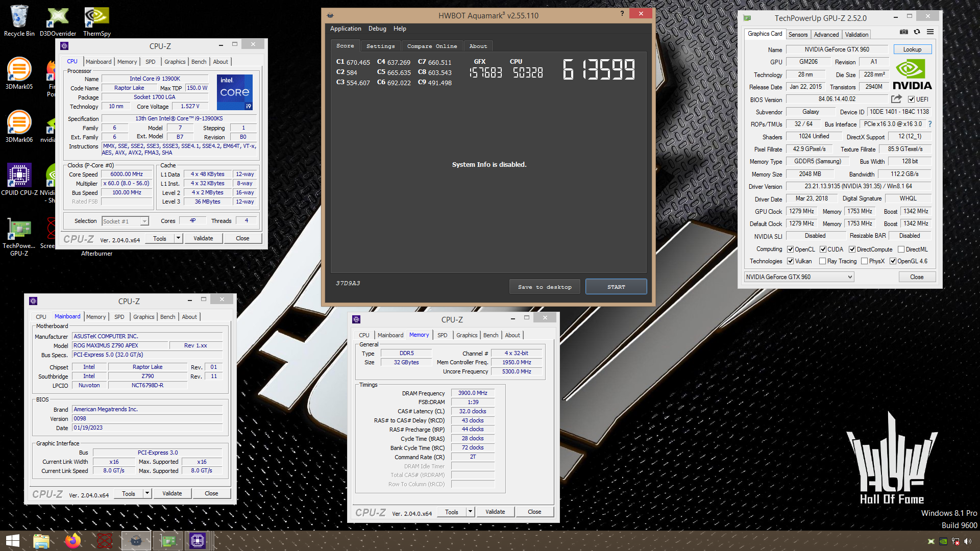
Task: Click the BIOS export share icon in GPU-Z
Action: pos(896,99)
